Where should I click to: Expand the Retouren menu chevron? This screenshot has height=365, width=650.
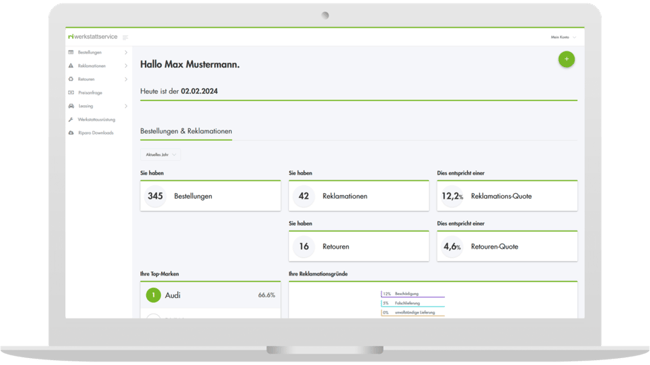[126, 79]
